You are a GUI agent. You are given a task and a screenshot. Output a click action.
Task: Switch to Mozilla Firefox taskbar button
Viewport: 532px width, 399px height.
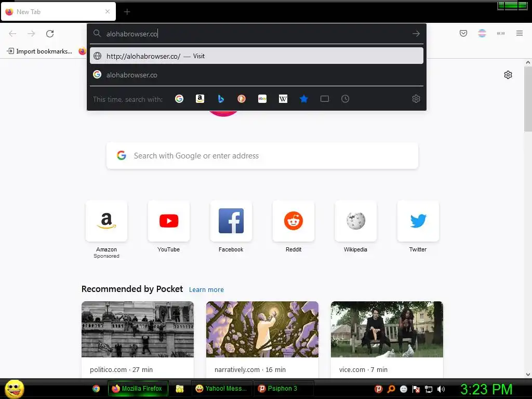click(138, 389)
